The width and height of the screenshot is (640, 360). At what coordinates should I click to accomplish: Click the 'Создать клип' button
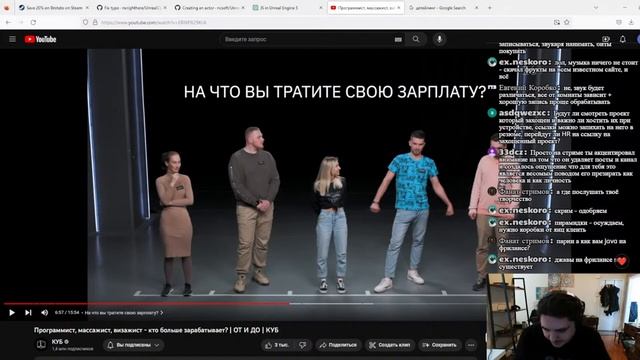click(390, 345)
